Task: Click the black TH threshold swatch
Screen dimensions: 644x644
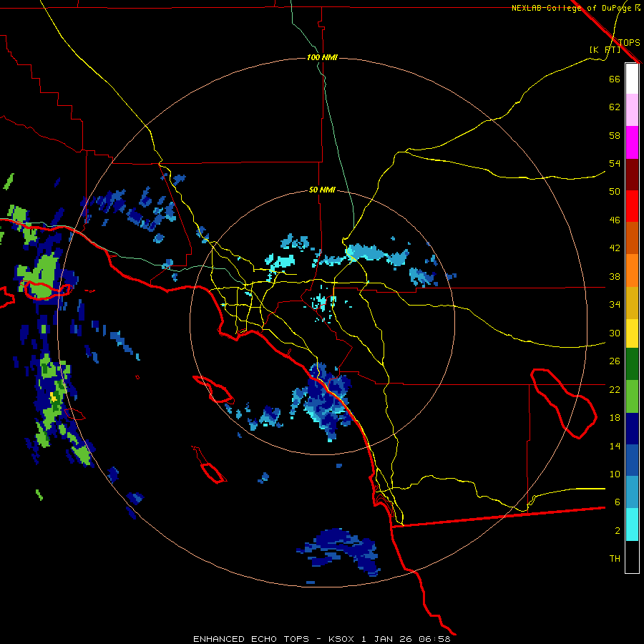Action: (632, 557)
